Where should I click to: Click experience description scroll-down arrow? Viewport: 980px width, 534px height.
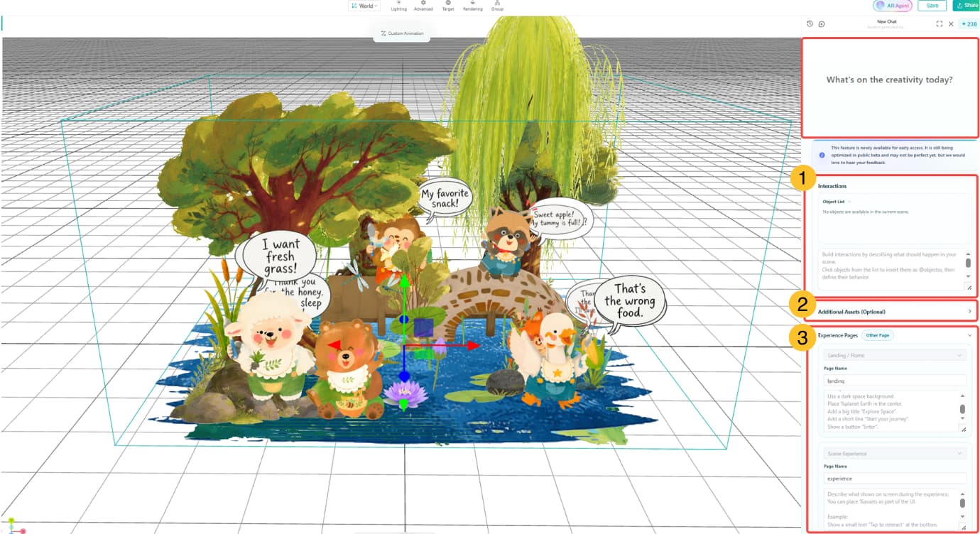962,517
